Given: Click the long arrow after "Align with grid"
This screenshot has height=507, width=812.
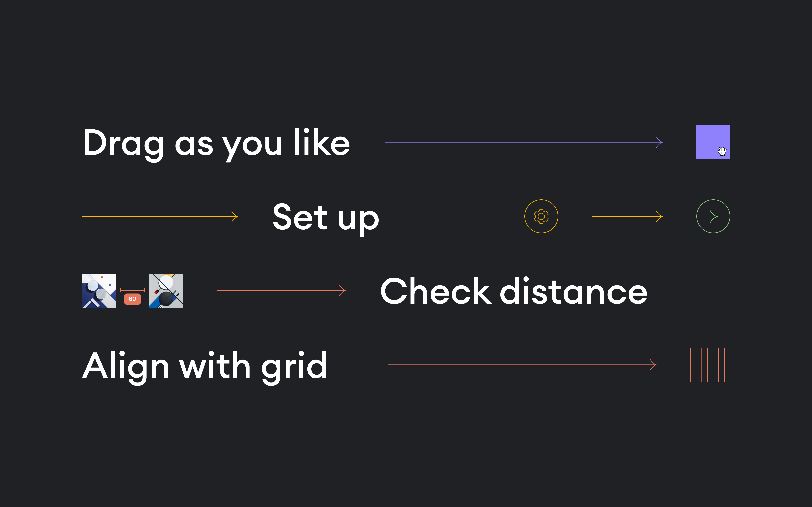Looking at the screenshot, I should [x=522, y=364].
